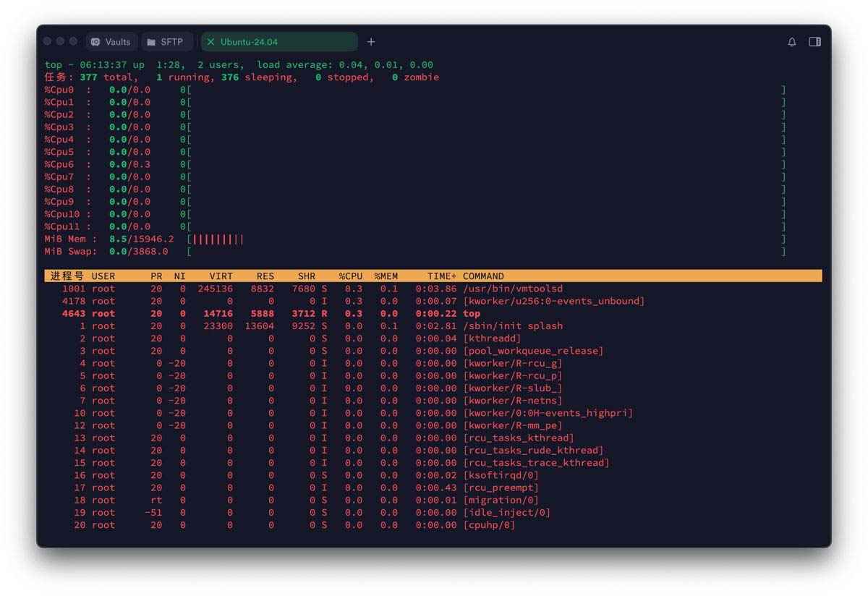Click the MiB Mem label
The height and width of the screenshot is (596, 868).
tap(65, 239)
